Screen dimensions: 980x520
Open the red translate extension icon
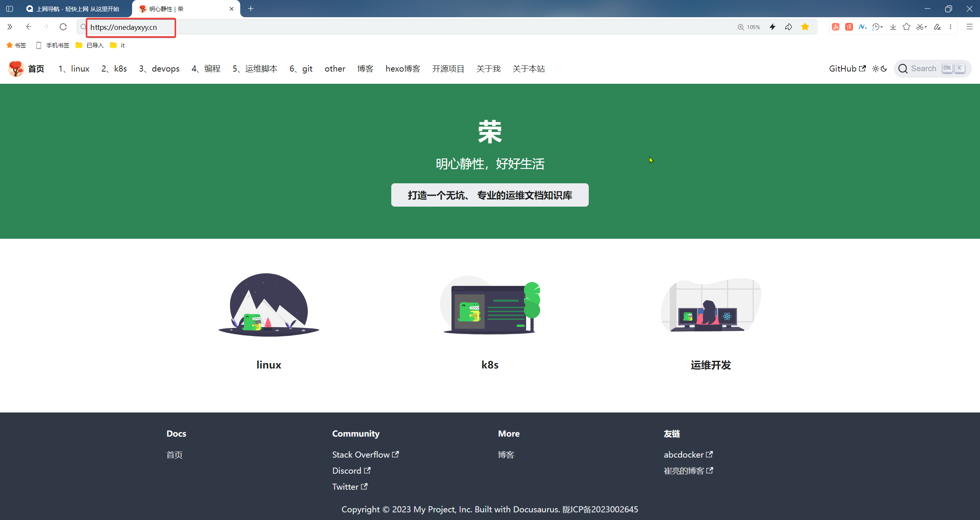[x=849, y=27]
